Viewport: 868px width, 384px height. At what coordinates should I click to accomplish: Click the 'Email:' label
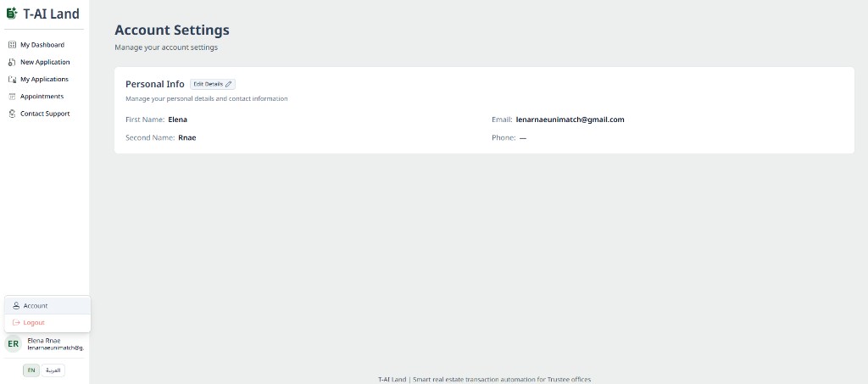[502, 120]
